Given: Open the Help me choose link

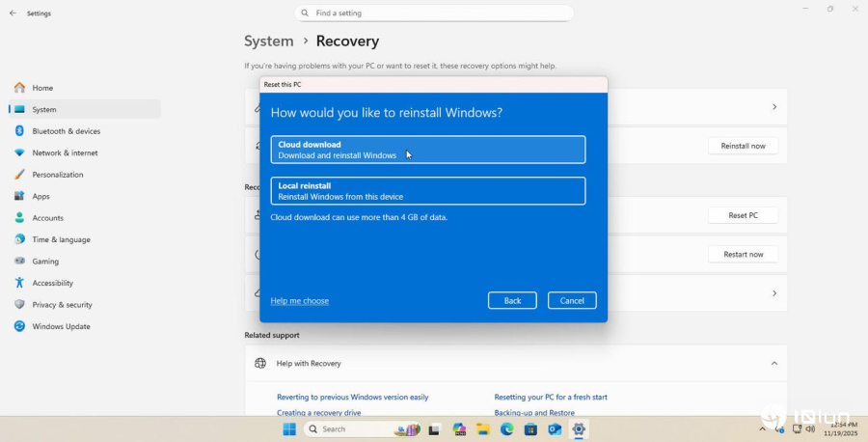Looking at the screenshot, I should 299,300.
